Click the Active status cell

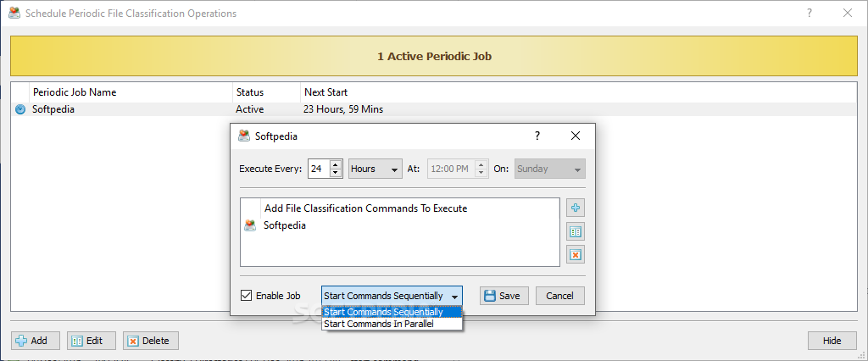[250, 109]
